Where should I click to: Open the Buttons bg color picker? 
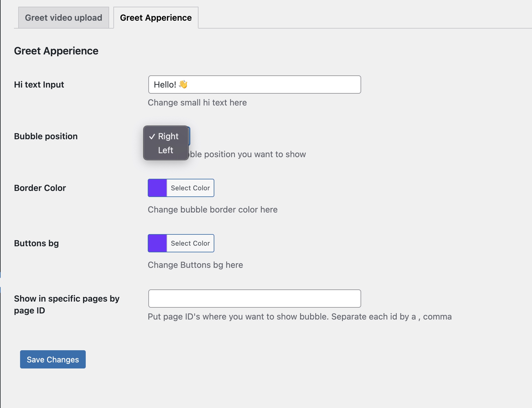coord(190,243)
